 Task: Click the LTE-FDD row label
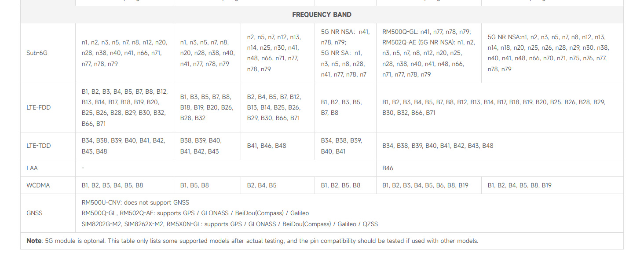click(38, 107)
